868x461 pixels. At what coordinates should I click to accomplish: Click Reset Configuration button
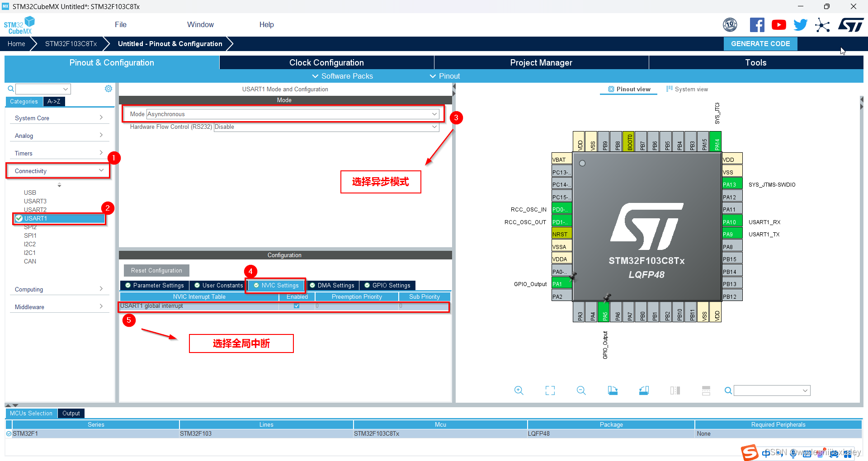(x=156, y=270)
